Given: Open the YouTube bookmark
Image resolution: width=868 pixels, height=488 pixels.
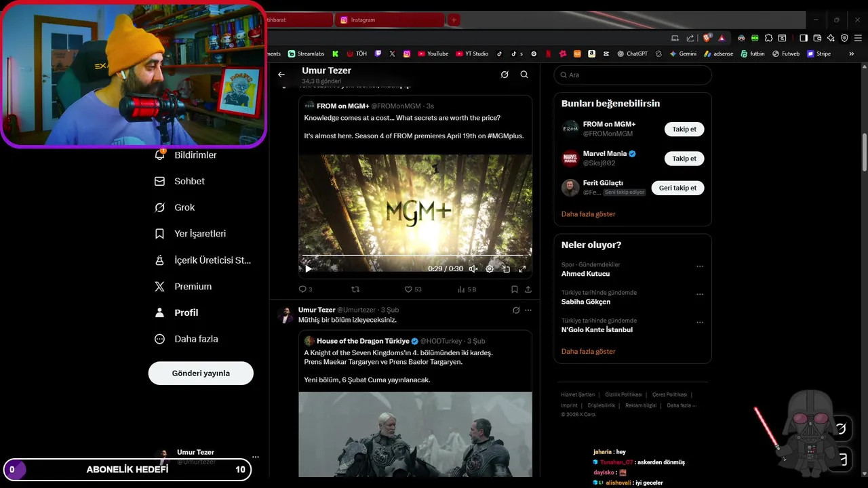Looking at the screenshot, I should point(433,54).
